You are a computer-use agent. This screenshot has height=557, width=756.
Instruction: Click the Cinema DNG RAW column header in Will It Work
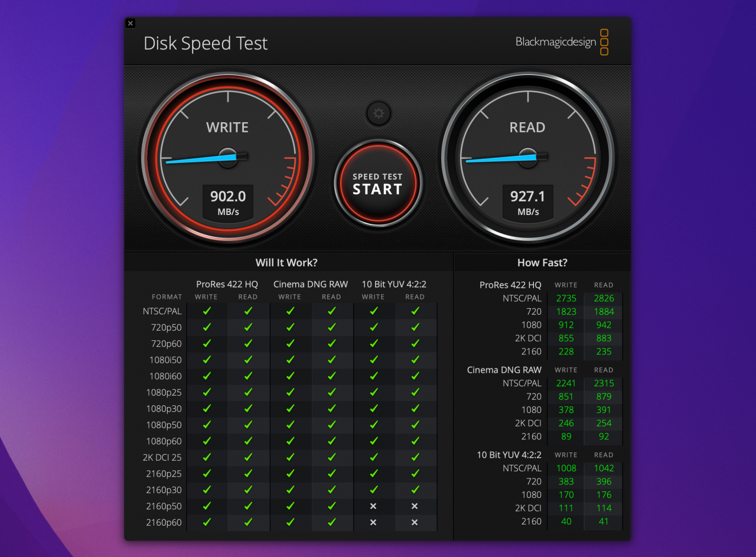pos(311,284)
